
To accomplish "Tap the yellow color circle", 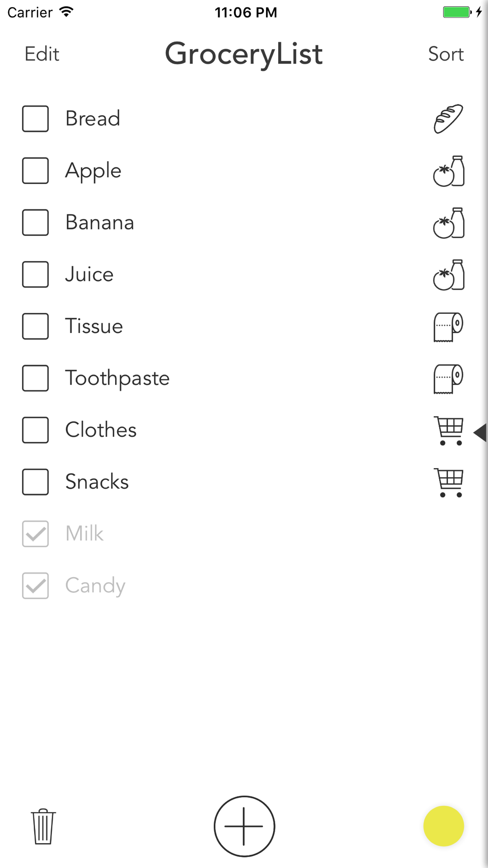I will 444,826.
